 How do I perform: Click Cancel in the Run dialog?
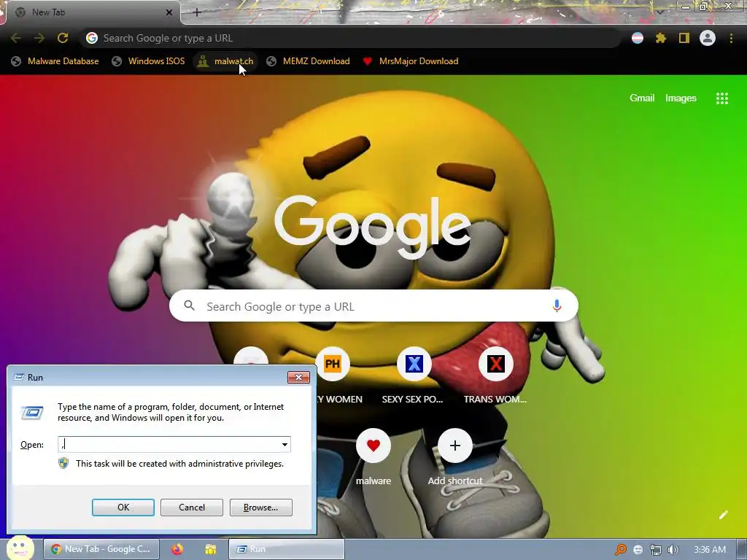pyautogui.click(x=192, y=507)
